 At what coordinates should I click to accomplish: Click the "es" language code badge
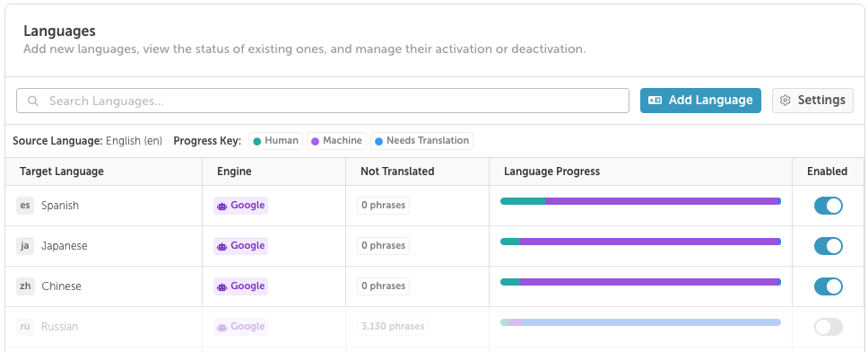(x=25, y=206)
